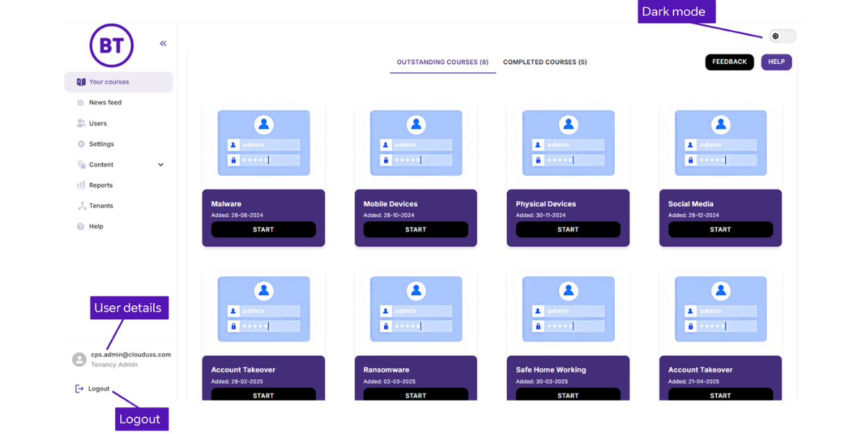Collapse the sidebar with the double chevron
The width and height of the screenshot is (868, 434).
click(163, 43)
